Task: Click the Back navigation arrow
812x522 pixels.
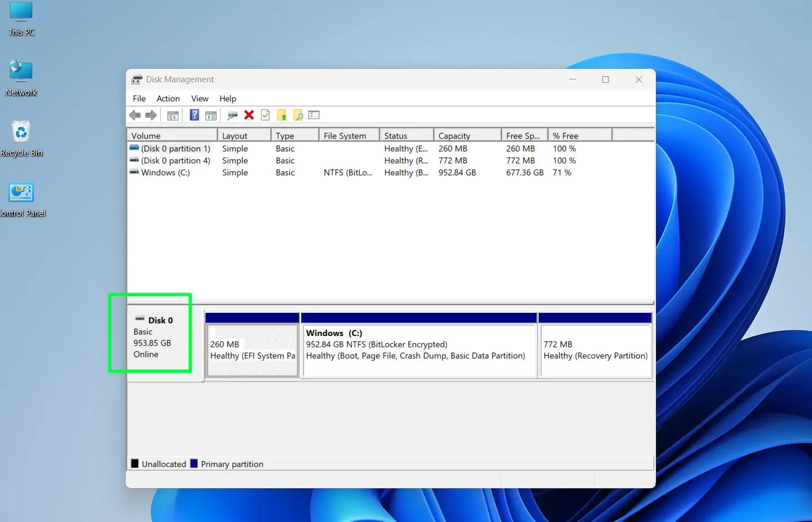Action: 135,115
